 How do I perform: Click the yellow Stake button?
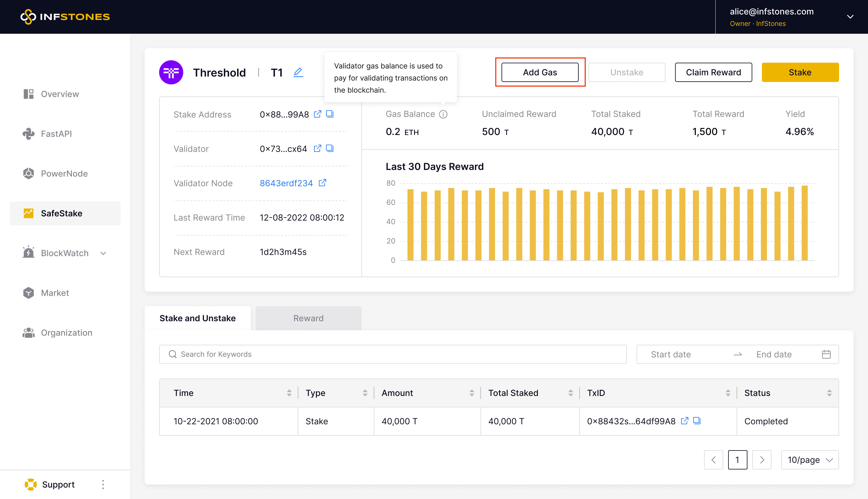pos(800,72)
